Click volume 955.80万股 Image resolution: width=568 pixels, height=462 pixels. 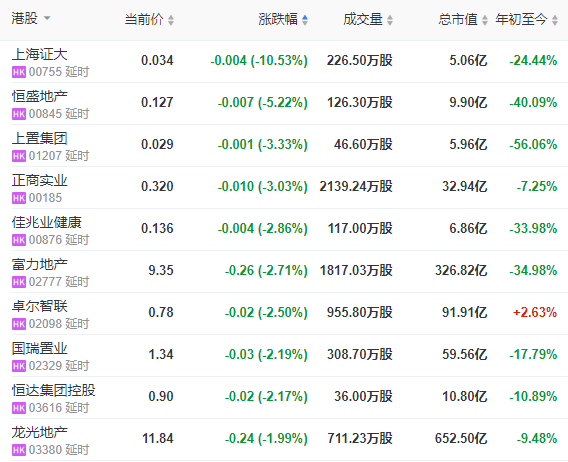360,312
